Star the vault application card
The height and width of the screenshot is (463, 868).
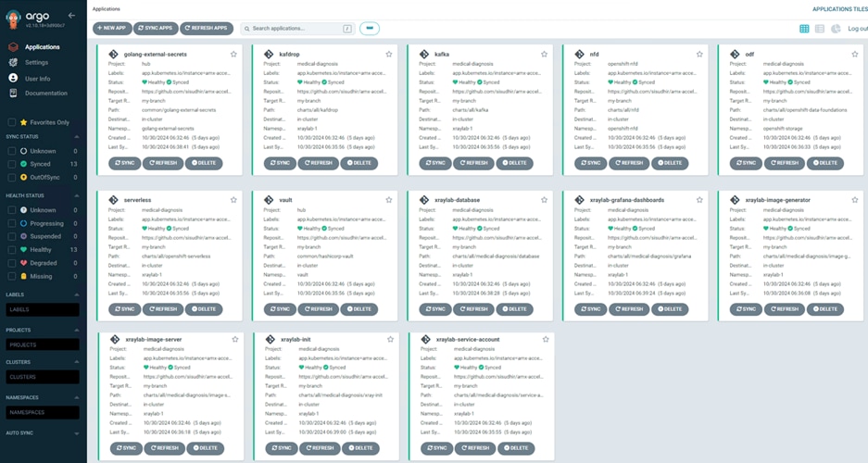point(388,200)
